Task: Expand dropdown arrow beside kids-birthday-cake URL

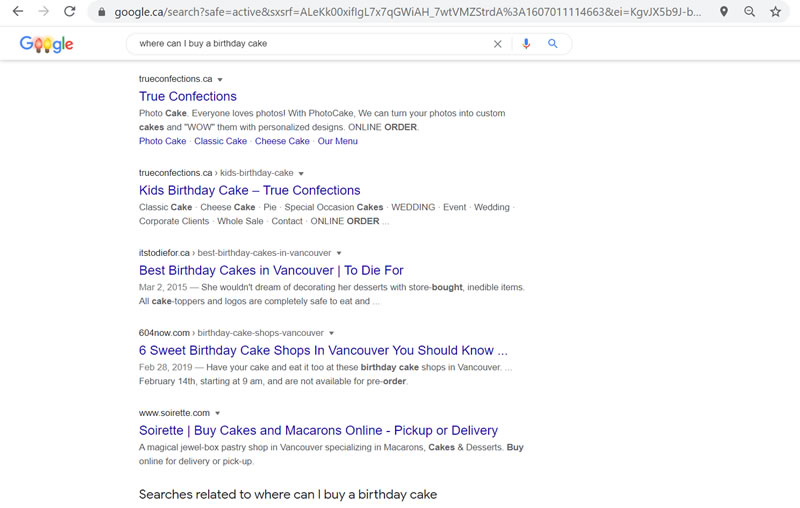Action: (x=301, y=173)
